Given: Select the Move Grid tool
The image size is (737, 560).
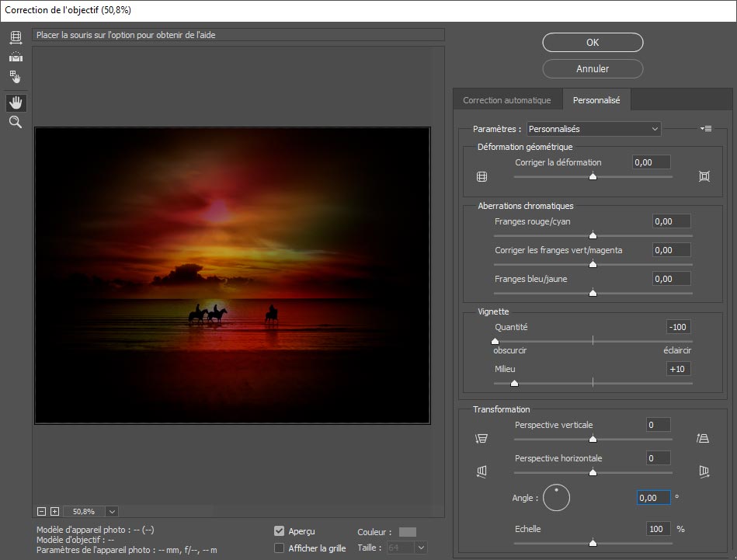Looking at the screenshot, I should 16,77.
